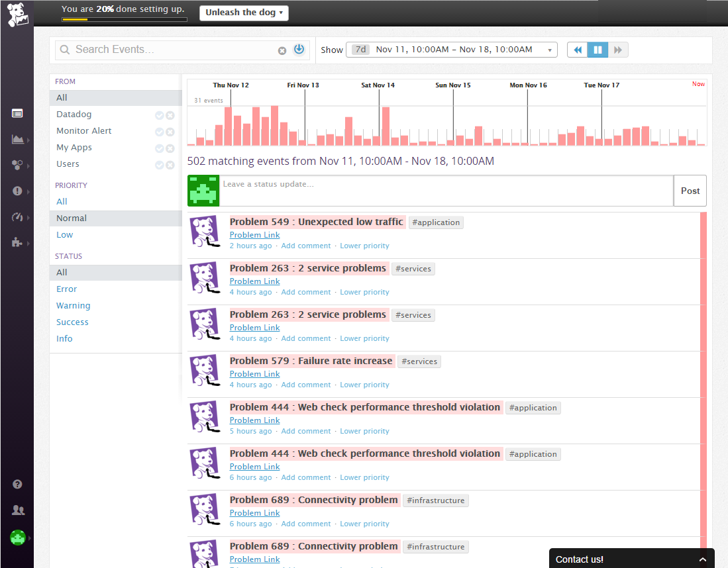The image size is (728, 568).
Task: Toggle the checkmark filter for Users source
Action: click(159, 165)
